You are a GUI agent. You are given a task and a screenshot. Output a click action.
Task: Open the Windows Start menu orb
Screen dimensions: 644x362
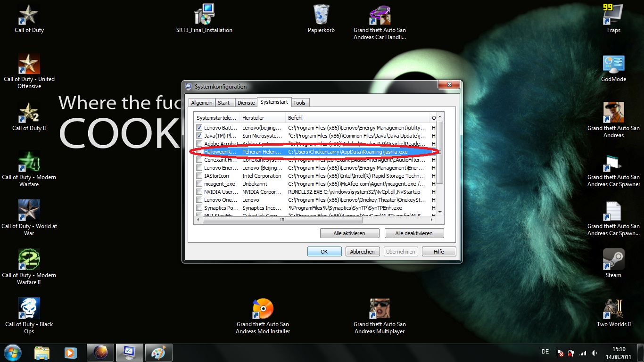coord(13,353)
